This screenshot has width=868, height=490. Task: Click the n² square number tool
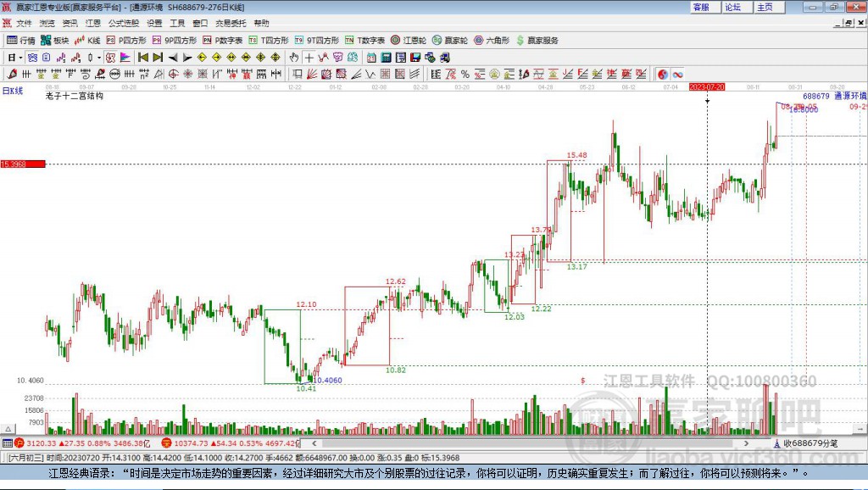pyautogui.click(x=144, y=75)
